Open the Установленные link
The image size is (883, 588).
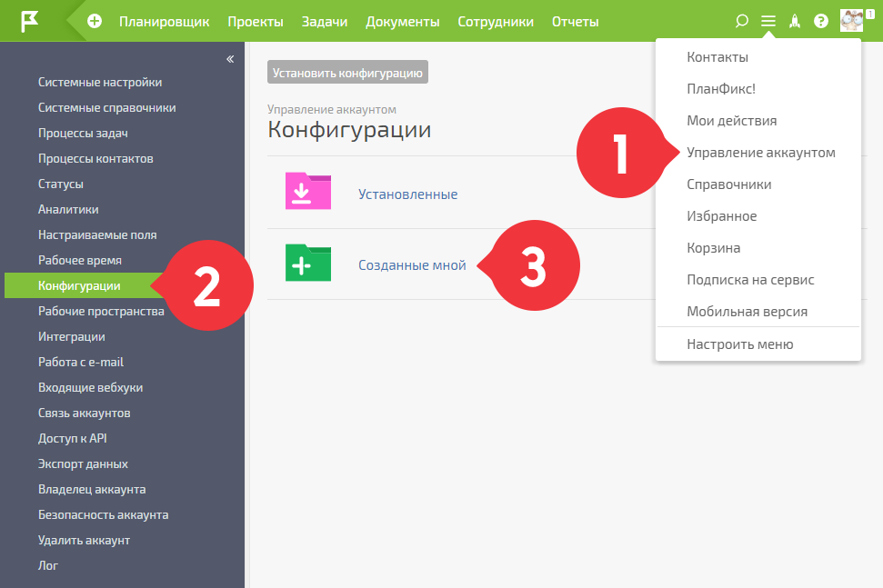pos(407,194)
